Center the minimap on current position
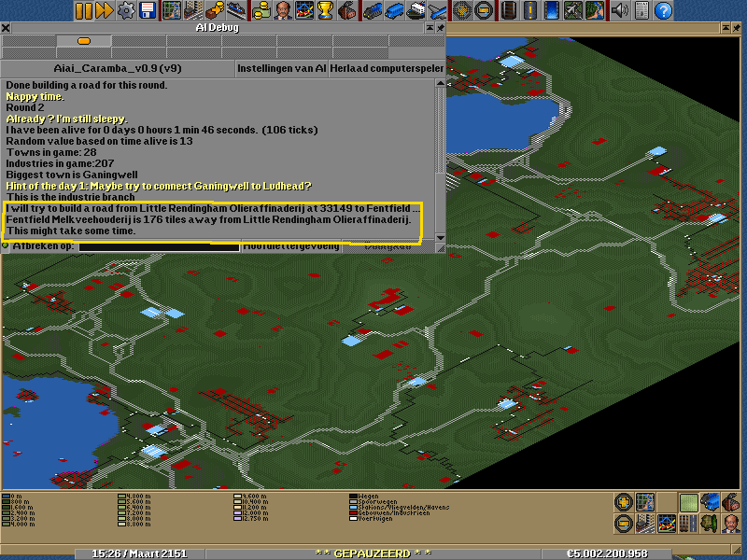This screenshot has width=747, height=560. [644, 502]
